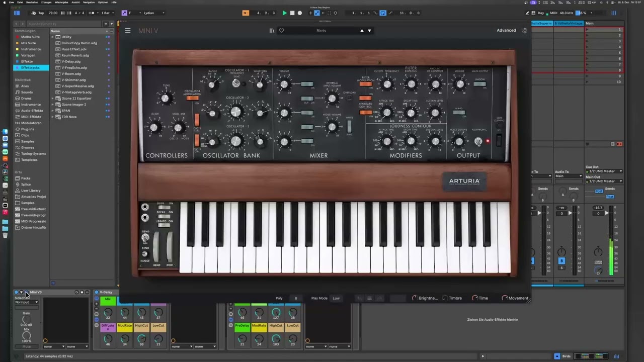This screenshot has height=362, width=644.
Task: Open the Live application menu
Action: [x=11, y=2]
